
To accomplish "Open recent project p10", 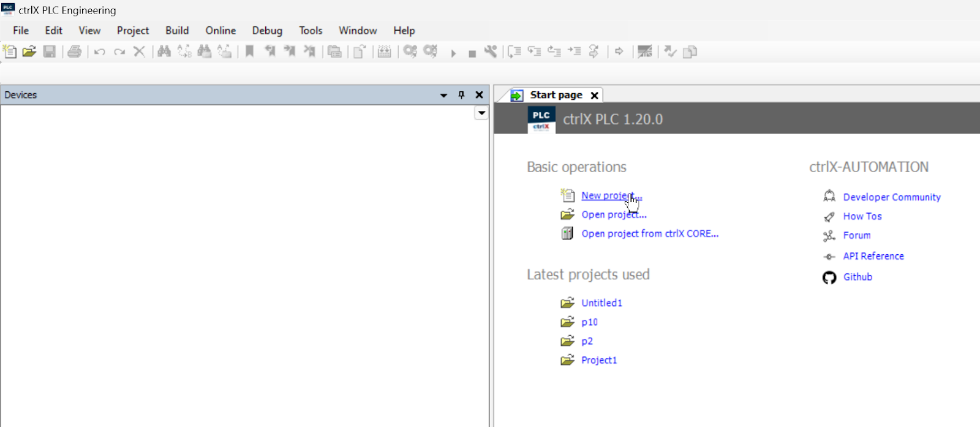I will [x=589, y=322].
